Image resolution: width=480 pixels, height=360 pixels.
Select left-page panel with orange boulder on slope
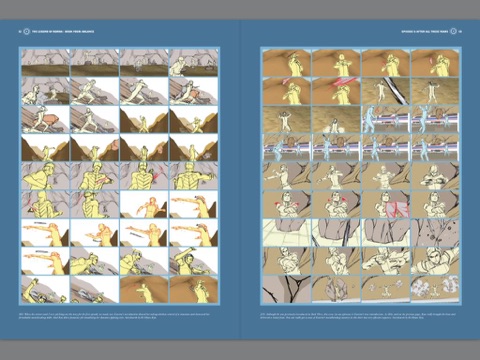pos(45,119)
